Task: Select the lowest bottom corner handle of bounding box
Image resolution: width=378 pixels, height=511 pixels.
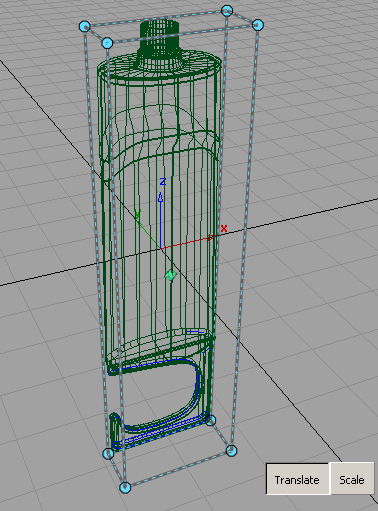Action: coord(125,487)
